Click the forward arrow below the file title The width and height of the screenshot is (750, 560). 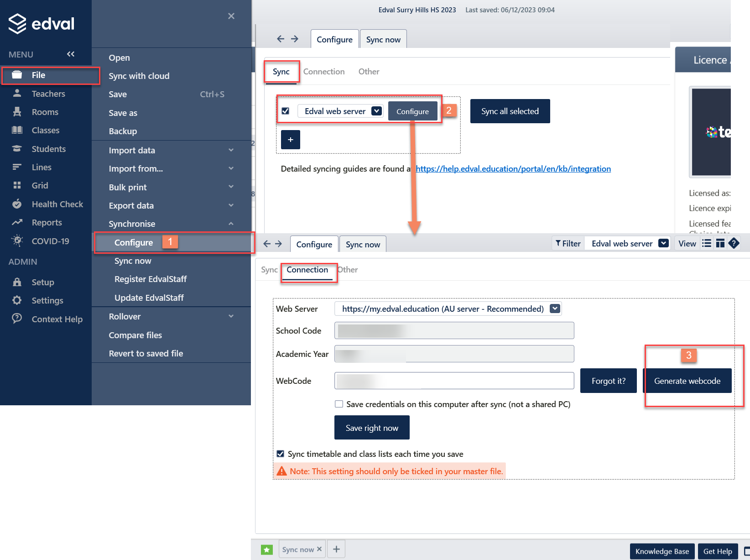pos(295,39)
